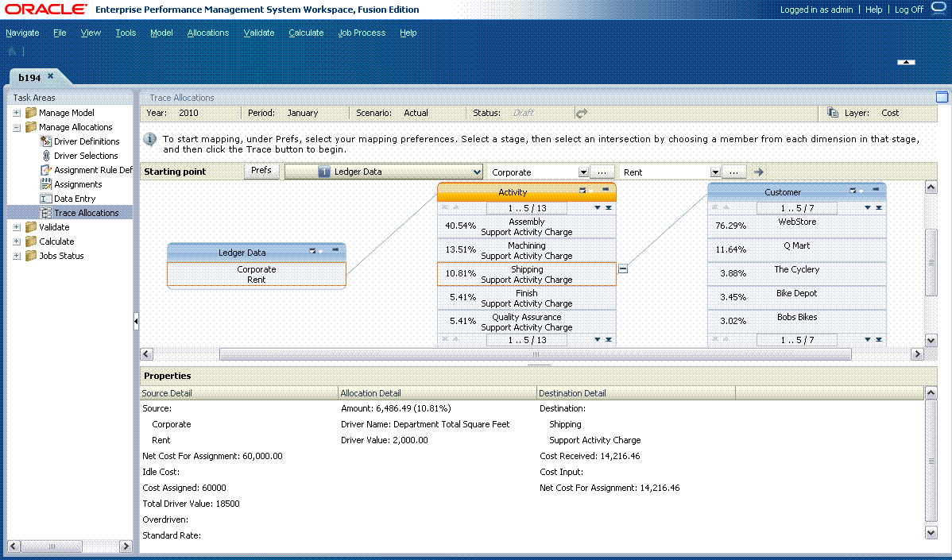Switch to the b194 tab
Image resolution: width=952 pixels, height=560 pixels.
coord(30,76)
